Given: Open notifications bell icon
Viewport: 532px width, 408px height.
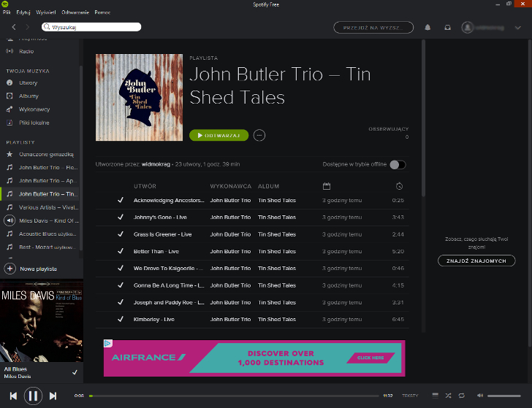Looking at the screenshot, I should [x=427, y=28].
